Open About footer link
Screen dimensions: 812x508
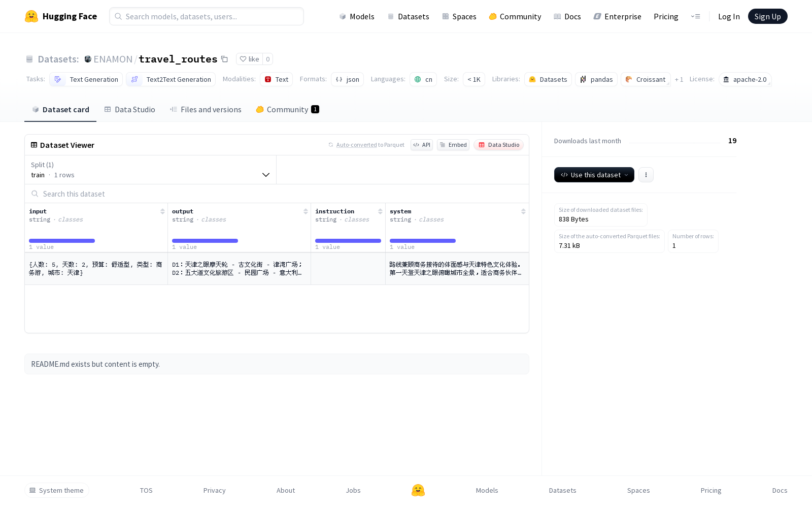pos(286,490)
